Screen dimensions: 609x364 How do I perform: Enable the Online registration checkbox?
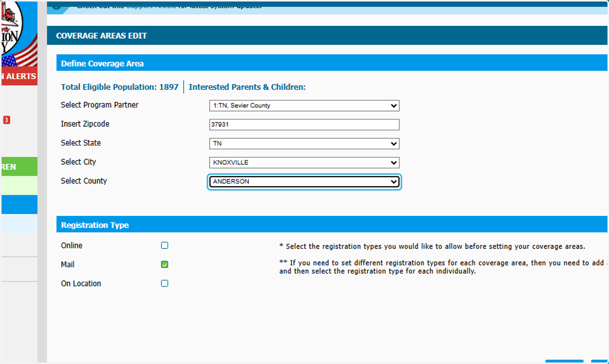[164, 245]
